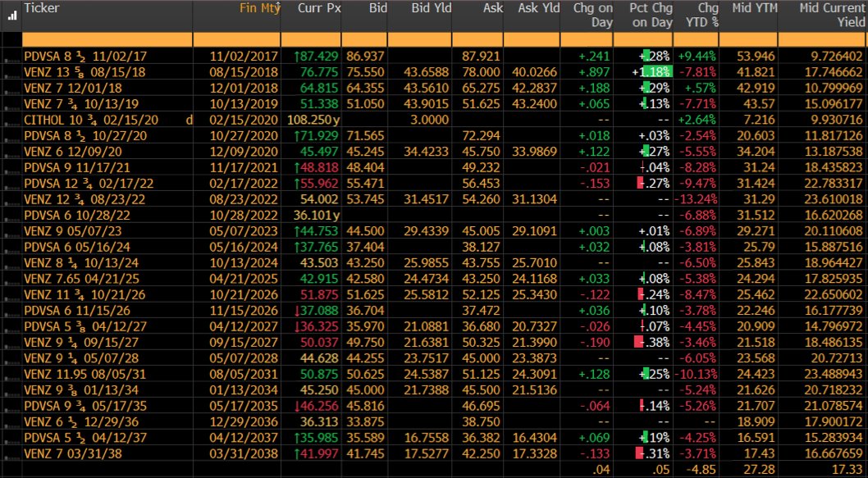868x478 pixels.
Task: Click the bid yield 43.6588
Action: [x=428, y=72]
